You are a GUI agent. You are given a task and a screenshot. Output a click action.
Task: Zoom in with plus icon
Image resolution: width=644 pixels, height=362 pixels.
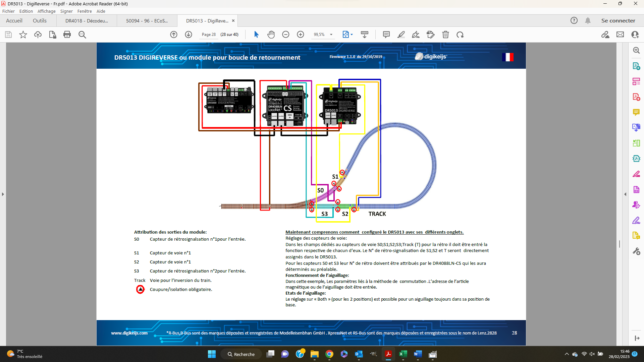tap(301, 35)
